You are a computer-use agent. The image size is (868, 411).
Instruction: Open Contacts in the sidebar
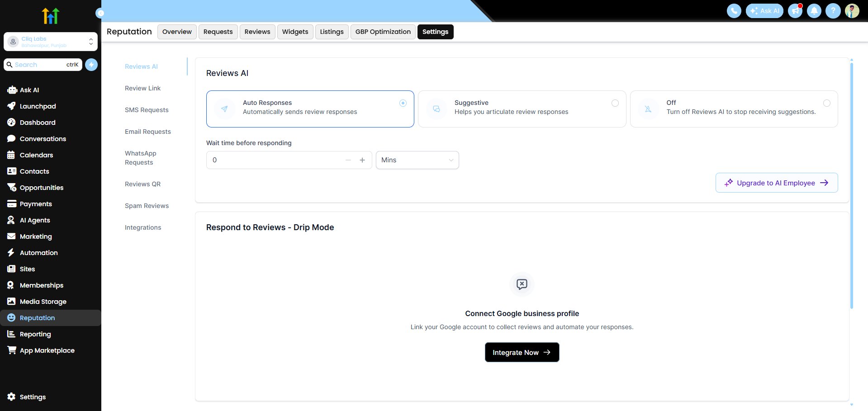pyautogui.click(x=51, y=171)
